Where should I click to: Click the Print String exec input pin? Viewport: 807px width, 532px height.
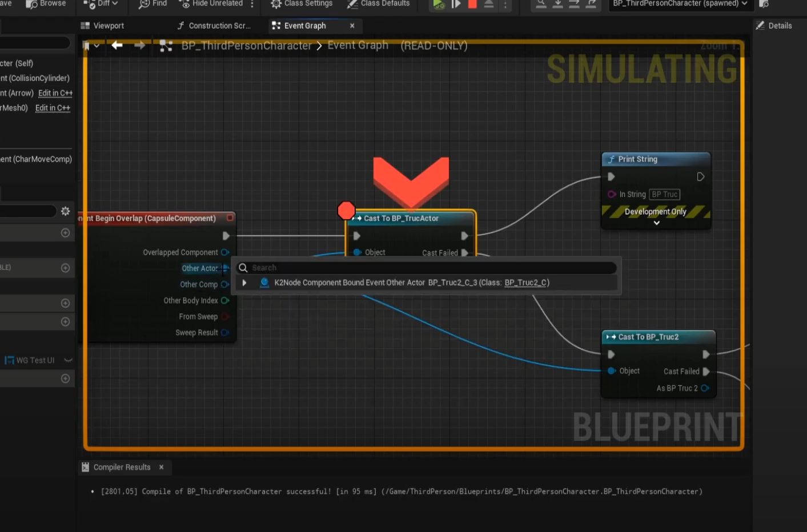(x=611, y=177)
